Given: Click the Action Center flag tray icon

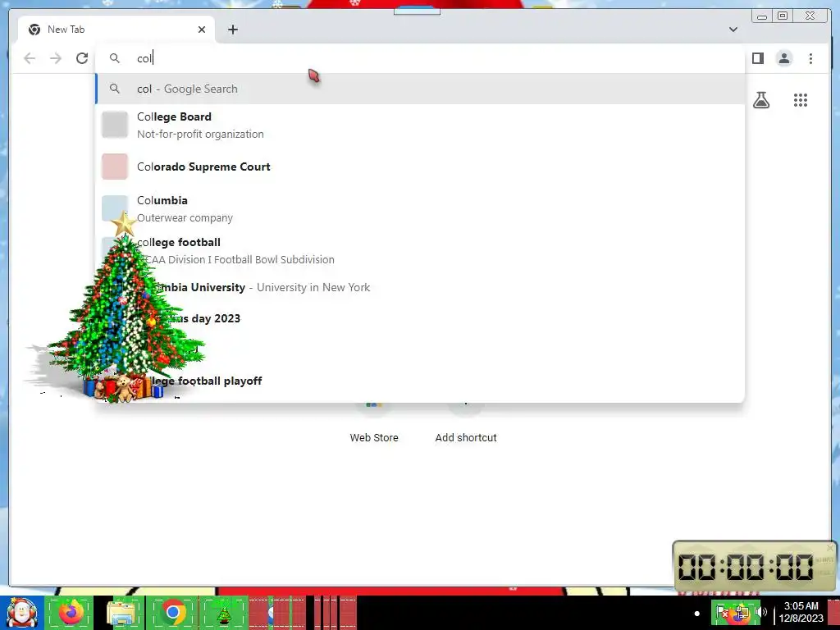Looking at the screenshot, I should (x=723, y=612).
